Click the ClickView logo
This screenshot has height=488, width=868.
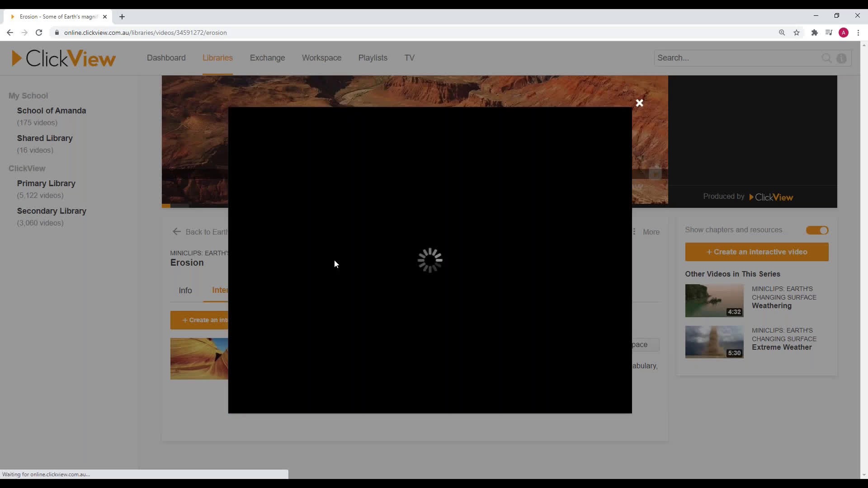[x=63, y=58]
